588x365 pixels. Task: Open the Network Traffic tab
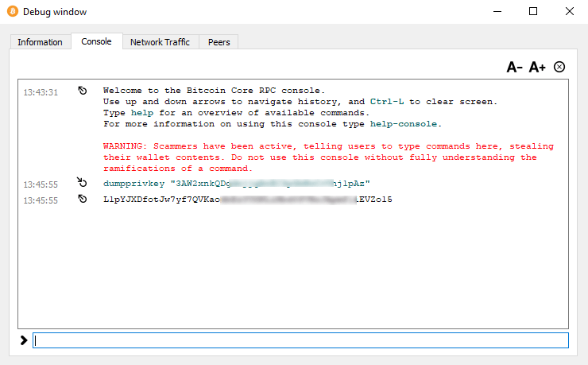pyautogui.click(x=160, y=42)
